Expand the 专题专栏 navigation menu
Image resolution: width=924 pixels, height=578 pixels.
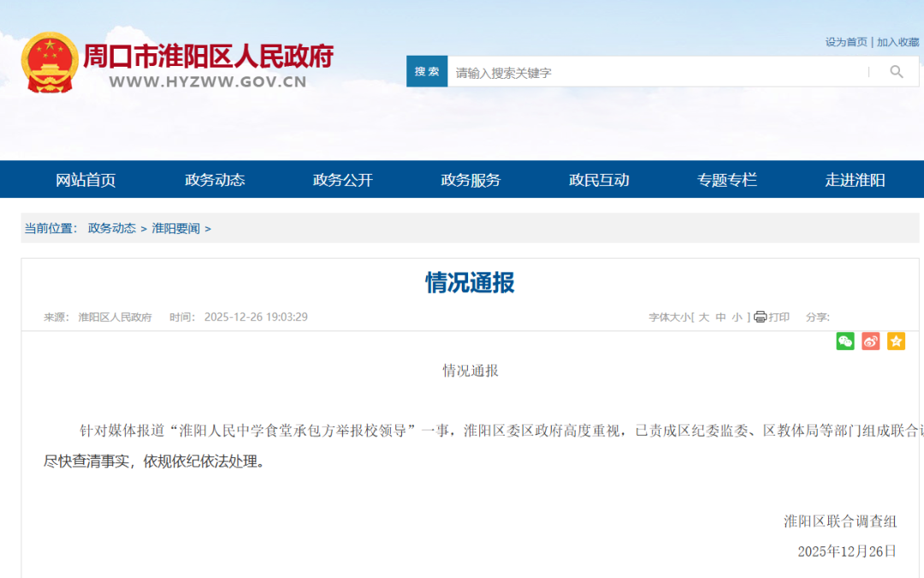(726, 180)
